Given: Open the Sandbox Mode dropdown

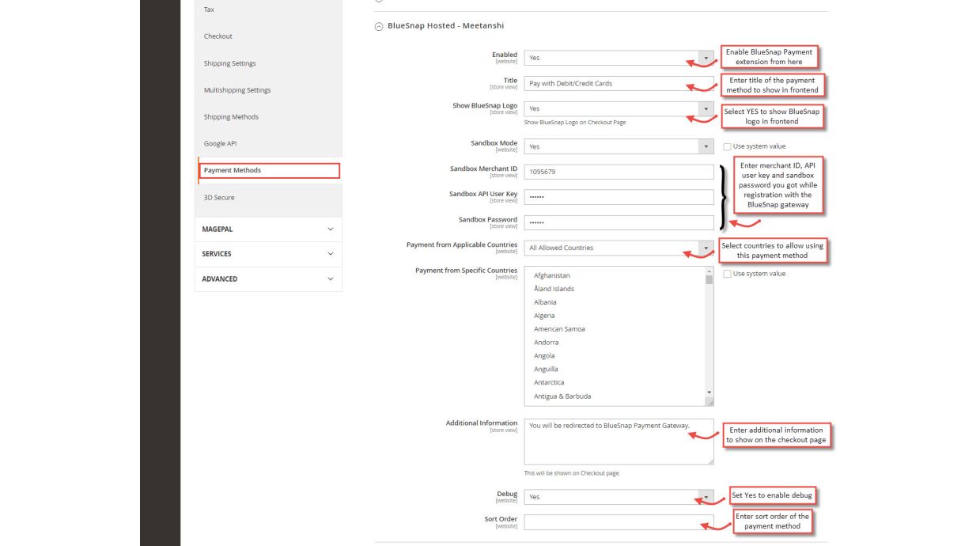Looking at the screenshot, I should 619,146.
